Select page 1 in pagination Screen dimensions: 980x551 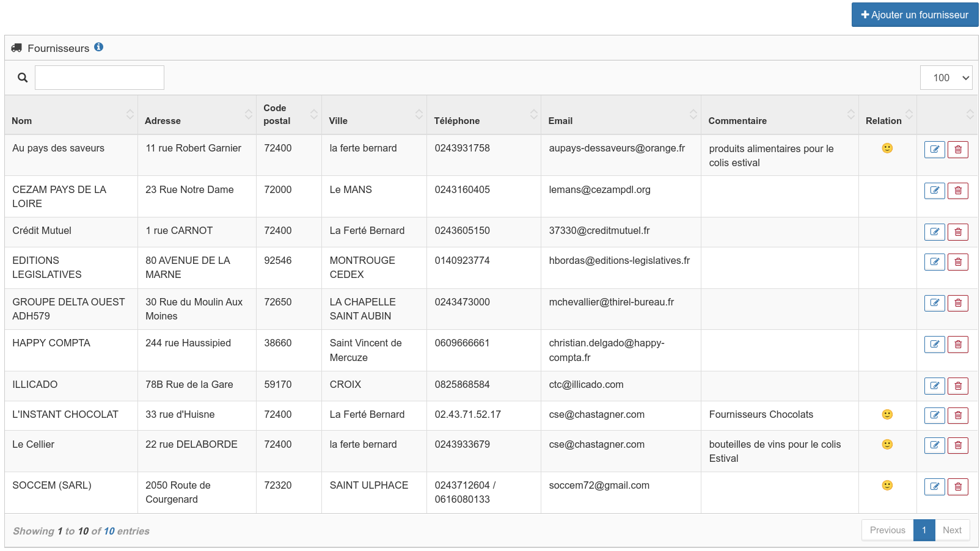click(x=924, y=530)
